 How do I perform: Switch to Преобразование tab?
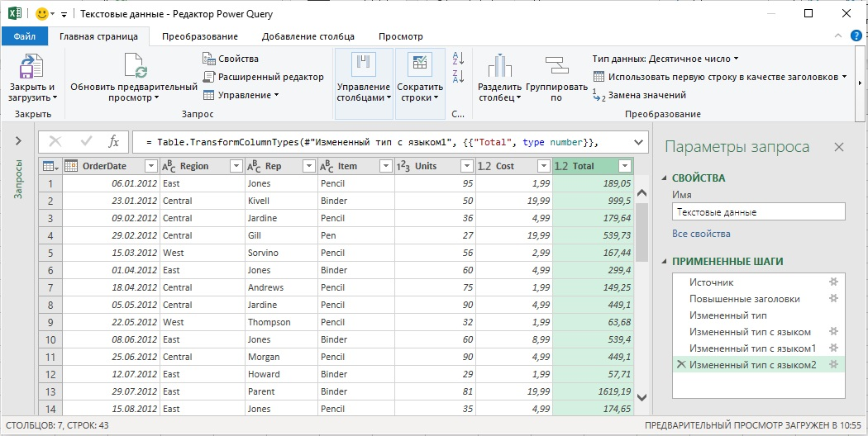200,36
